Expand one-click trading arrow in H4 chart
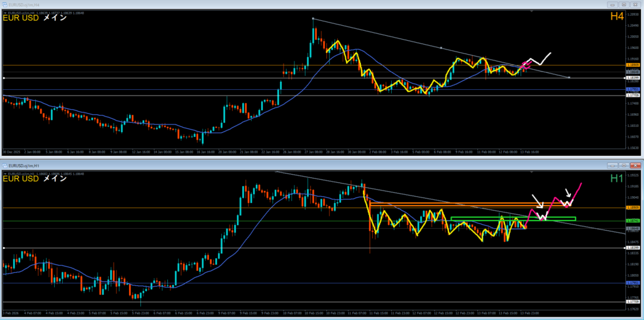The height and width of the screenshot is (320, 644). [5, 13]
